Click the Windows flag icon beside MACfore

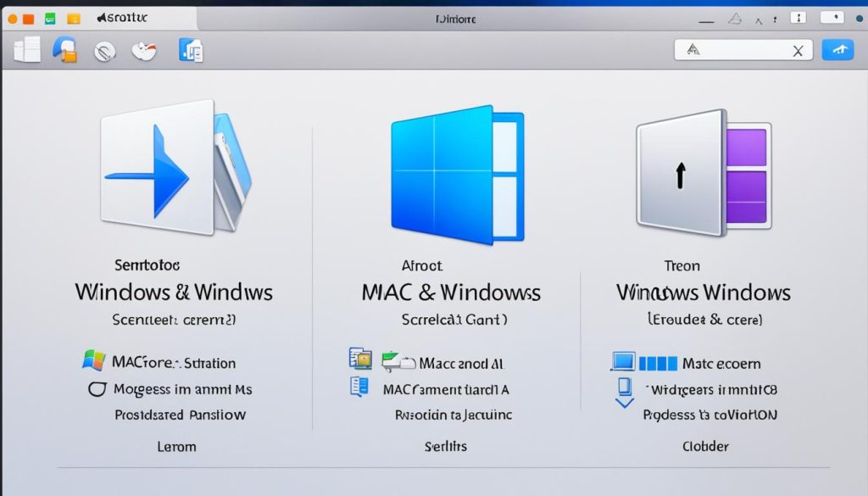[93, 360]
